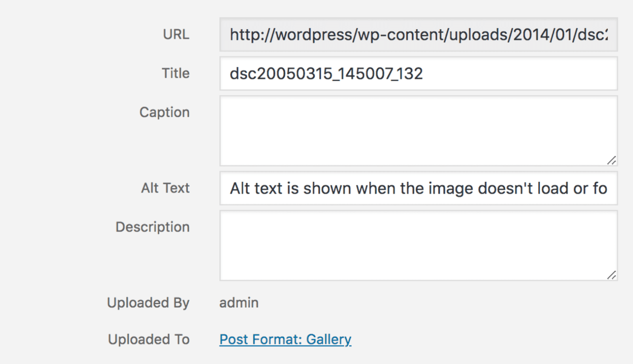Viewport: 633px width, 364px height.
Task: Open the Post Format: Gallery link
Action: pyautogui.click(x=285, y=339)
